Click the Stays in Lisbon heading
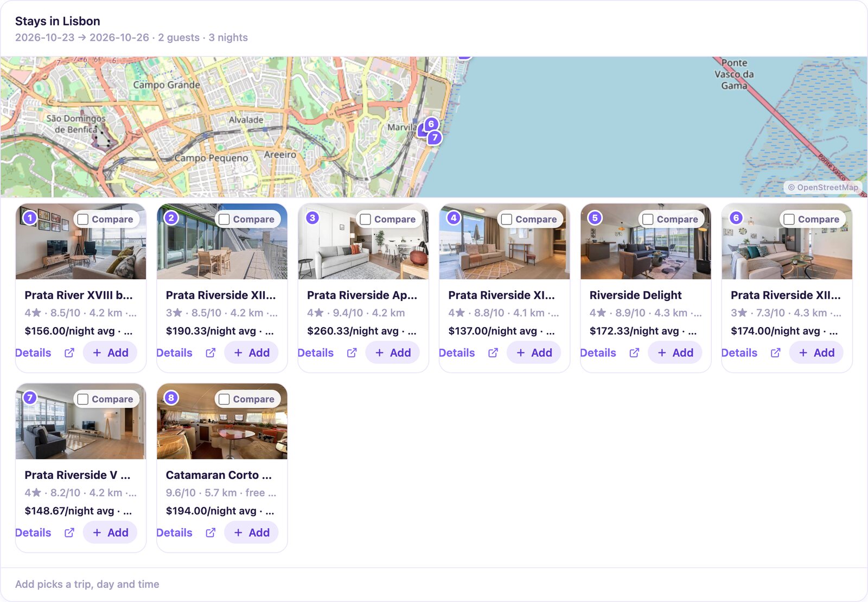868x602 pixels. tap(58, 21)
